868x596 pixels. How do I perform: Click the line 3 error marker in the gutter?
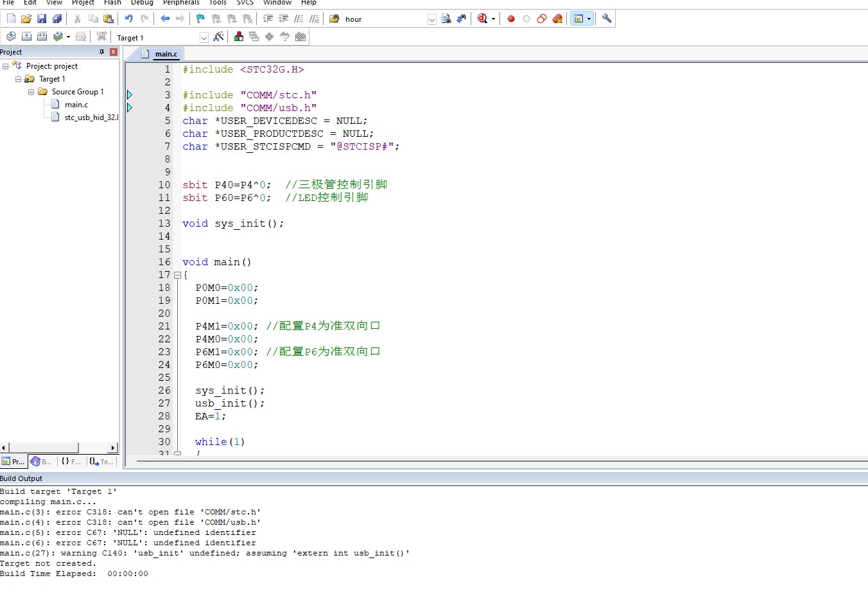(x=130, y=95)
